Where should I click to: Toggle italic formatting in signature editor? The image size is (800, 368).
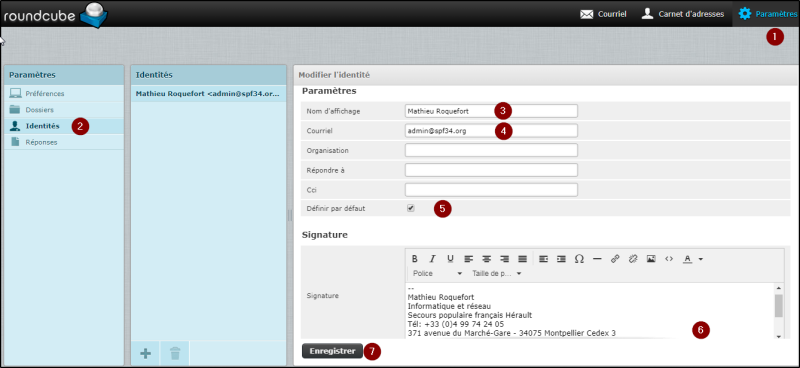click(x=432, y=259)
